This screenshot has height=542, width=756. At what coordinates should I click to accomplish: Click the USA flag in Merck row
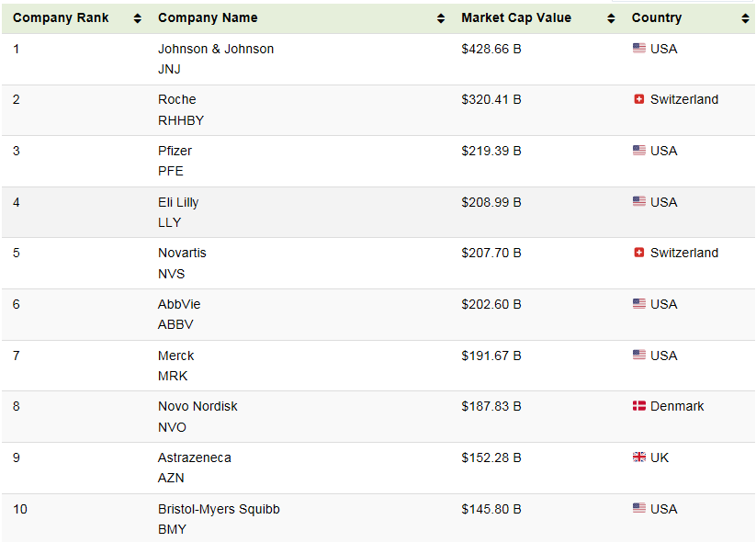pos(639,356)
